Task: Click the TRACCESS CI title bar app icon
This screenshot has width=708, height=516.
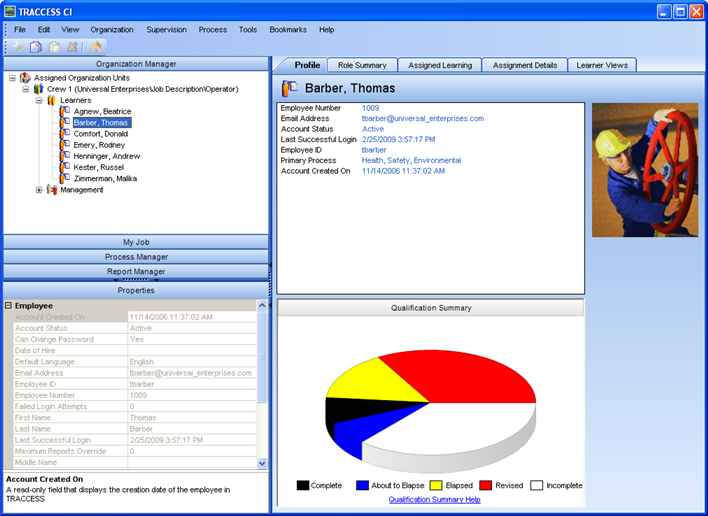Action: (10, 11)
